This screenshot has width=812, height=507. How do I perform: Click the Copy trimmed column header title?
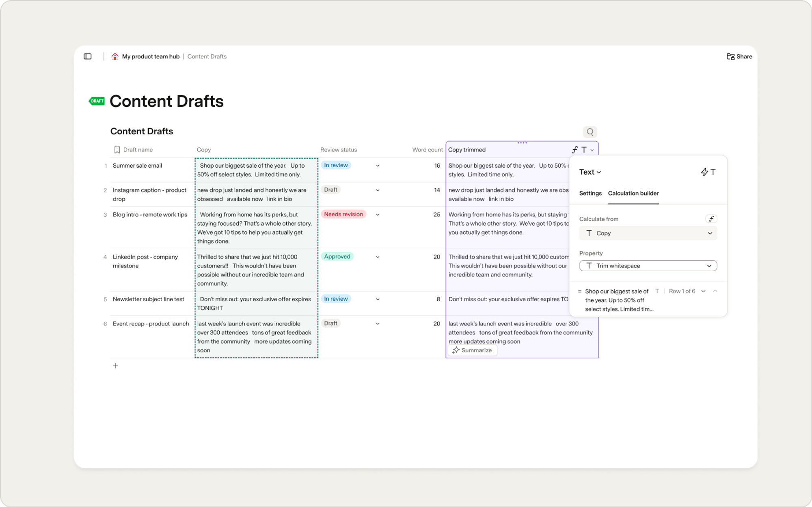click(467, 150)
